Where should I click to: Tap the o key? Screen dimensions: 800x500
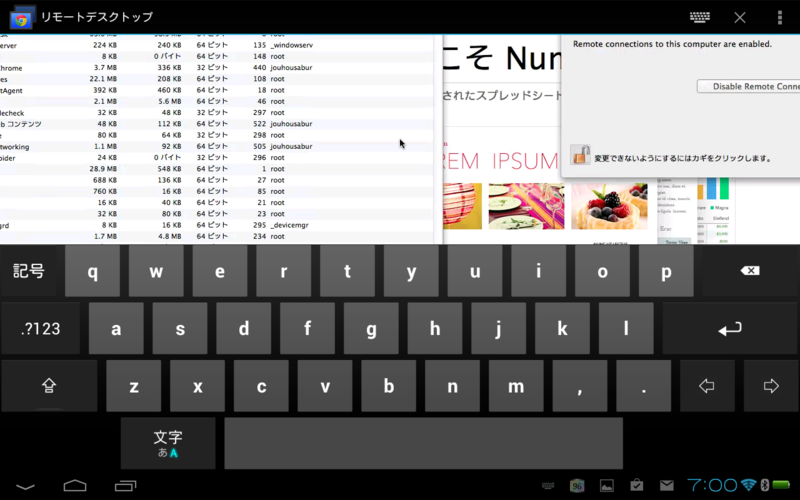[x=603, y=271]
